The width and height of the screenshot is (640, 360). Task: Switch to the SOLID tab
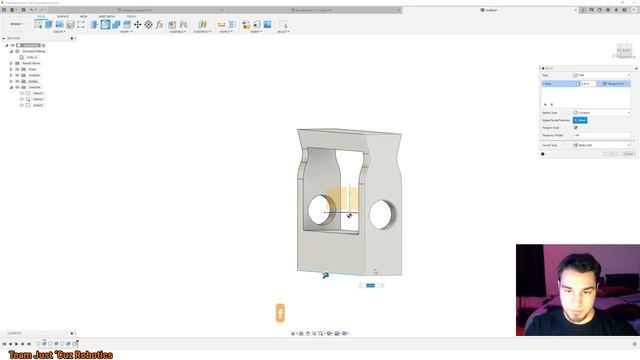(x=41, y=17)
